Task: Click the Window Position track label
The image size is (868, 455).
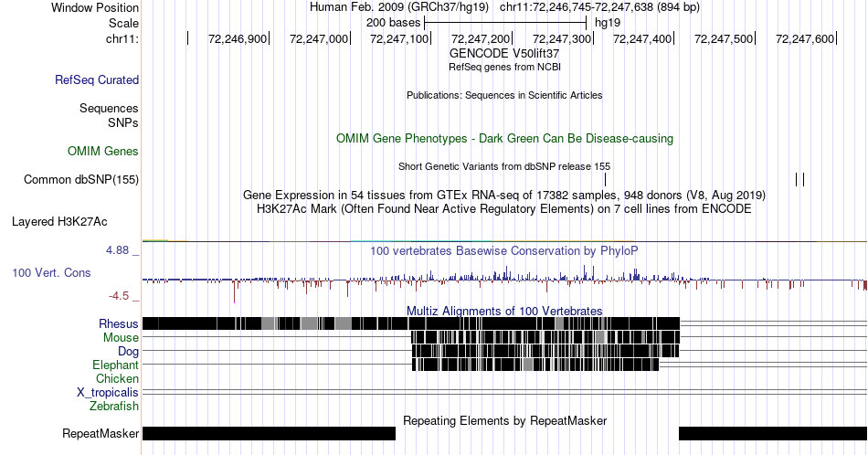Action: coord(95,7)
